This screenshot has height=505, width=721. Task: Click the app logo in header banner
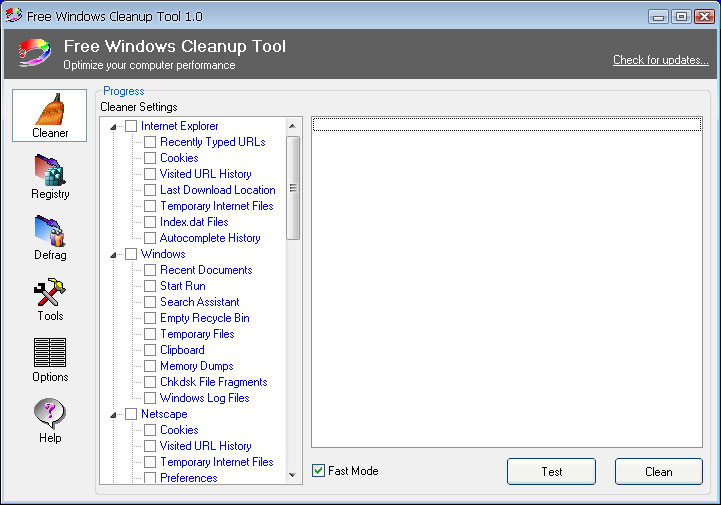coord(33,53)
